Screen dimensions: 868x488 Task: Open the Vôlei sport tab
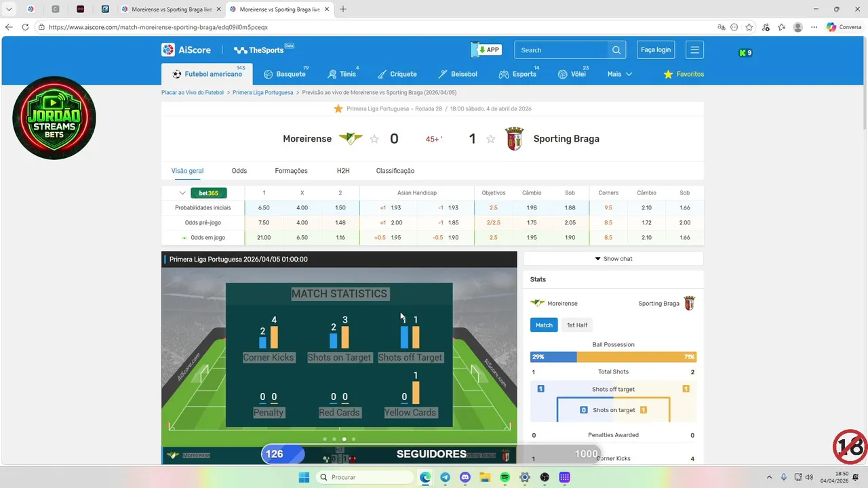coord(572,74)
